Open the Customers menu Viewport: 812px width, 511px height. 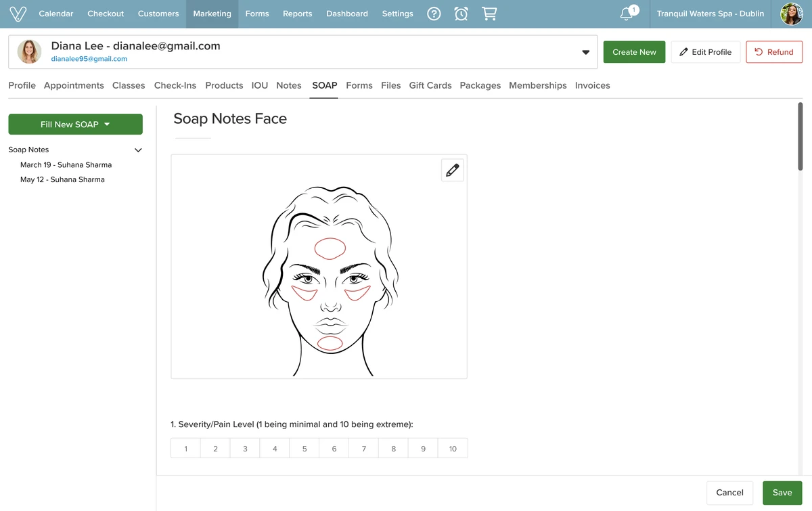click(x=158, y=14)
